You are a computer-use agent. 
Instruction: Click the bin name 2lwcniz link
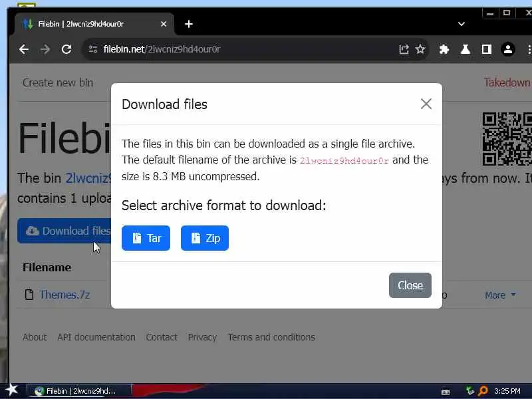tap(88, 178)
